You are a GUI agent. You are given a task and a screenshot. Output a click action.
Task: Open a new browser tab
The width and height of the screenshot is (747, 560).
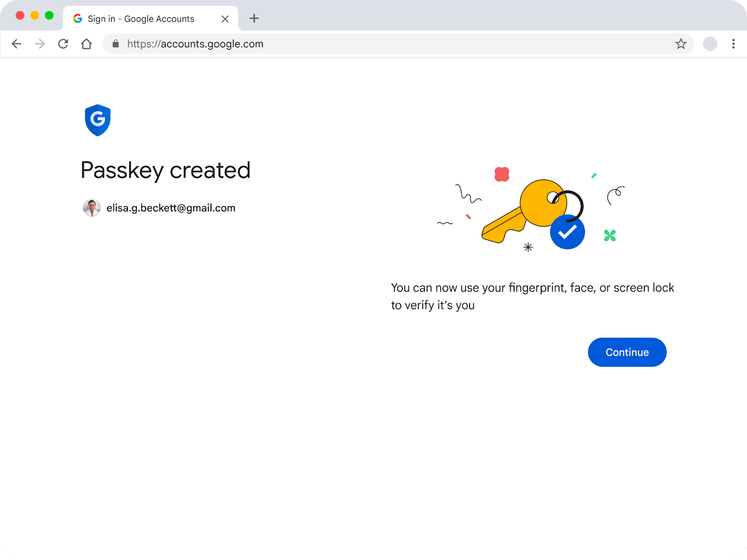(254, 19)
